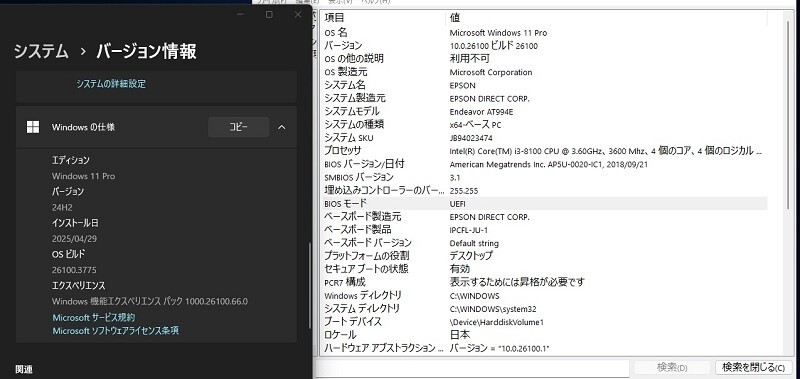Image resolution: width=800 pixels, height=379 pixels.
Task: Select the エクスペリエンス label
Action: tap(79, 286)
